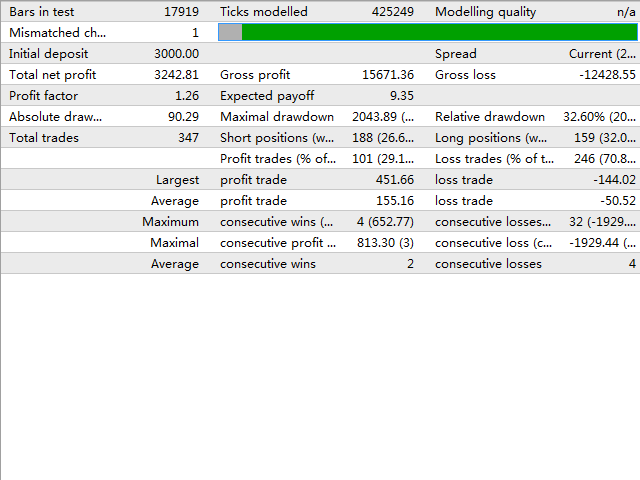The width and height of the screenshot is (640, 480).
Task: Select the gross loss value -12428.55
Action: tap(607, 75)
